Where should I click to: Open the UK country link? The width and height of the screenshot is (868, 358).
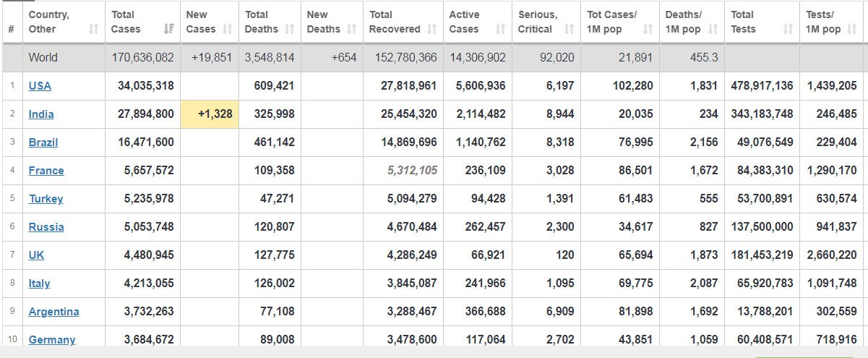click(x=36, y=255)
